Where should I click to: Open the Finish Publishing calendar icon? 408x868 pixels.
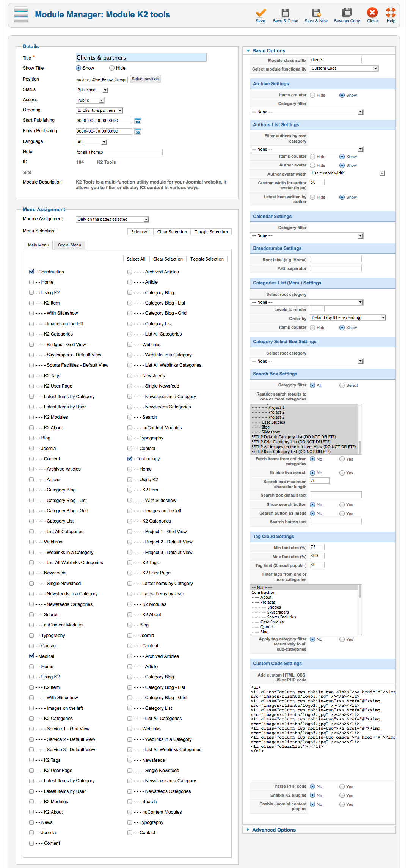[x=138, y=132]
